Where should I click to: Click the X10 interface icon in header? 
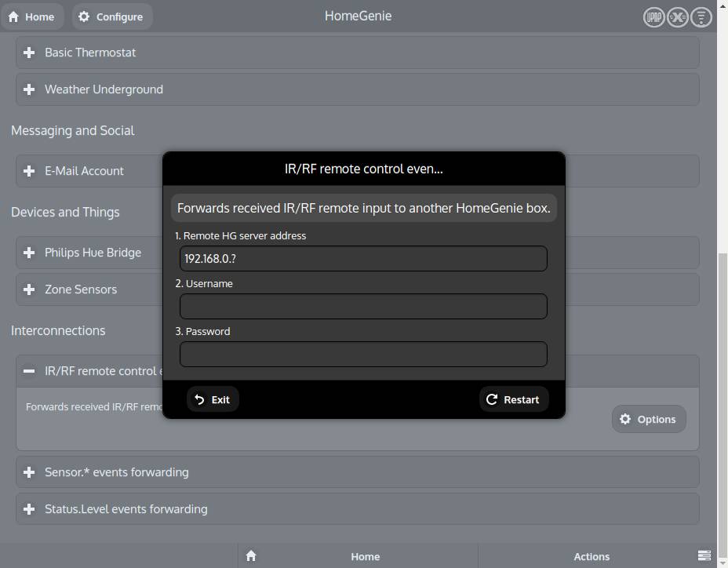(x=677, y=17)
